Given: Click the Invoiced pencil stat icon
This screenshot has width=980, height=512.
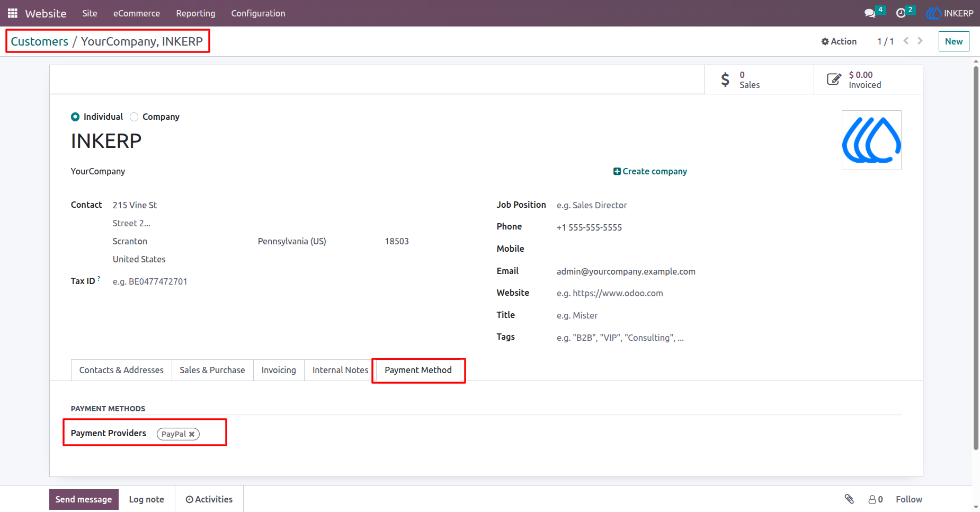Looking at the screenshot, I should click(834, 80).
